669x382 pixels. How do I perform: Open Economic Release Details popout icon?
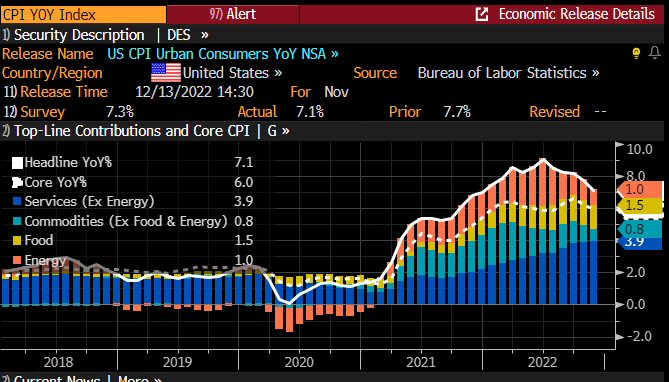click(482, 14)
